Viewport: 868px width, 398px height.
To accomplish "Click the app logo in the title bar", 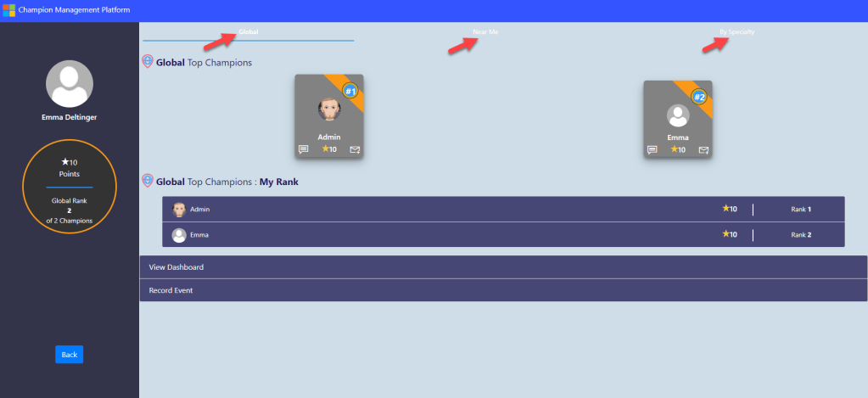I will (9, 10).
